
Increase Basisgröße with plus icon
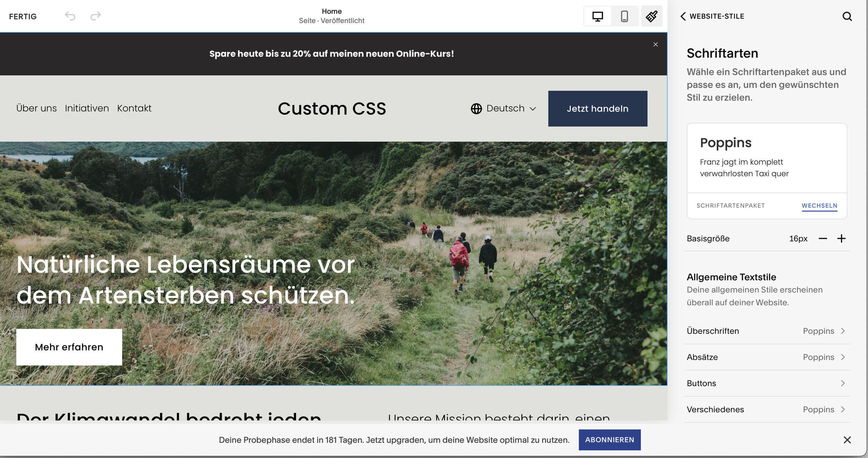[841, 239]
